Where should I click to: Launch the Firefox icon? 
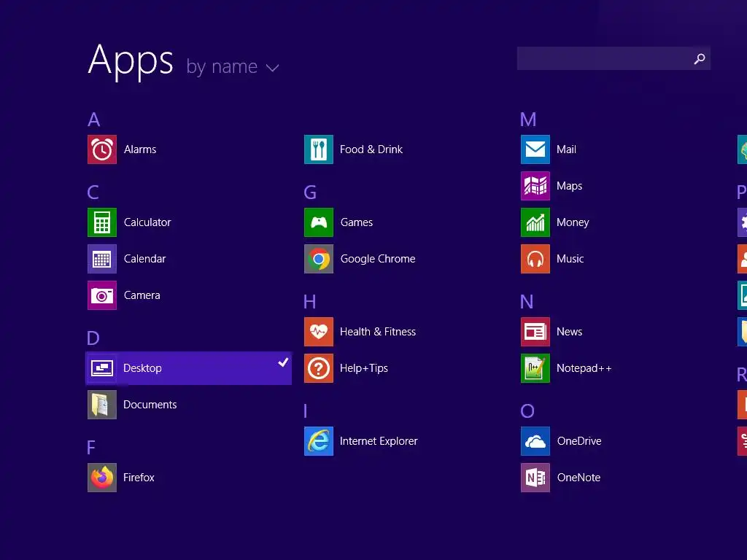click(x=102, y=478)
